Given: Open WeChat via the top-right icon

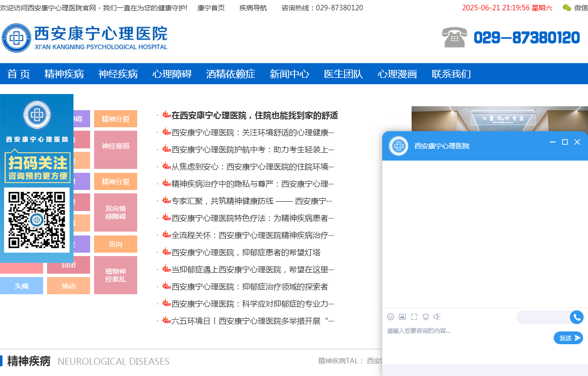Looking at the screenshot, I should click(566, 8).
